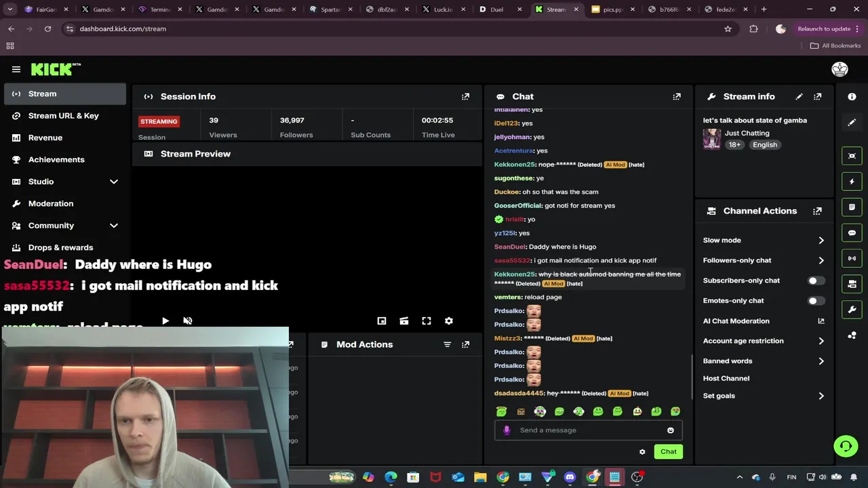This screenshot has height=488, width=868.
Task: Open Mod Actions filter icon
Action: [447, 344]
